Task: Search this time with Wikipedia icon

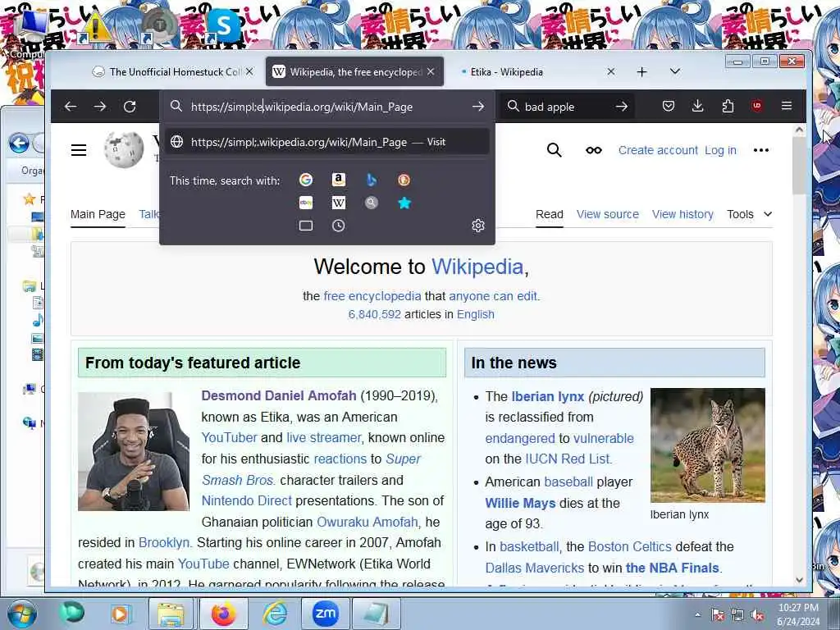Action: [339, 203]
